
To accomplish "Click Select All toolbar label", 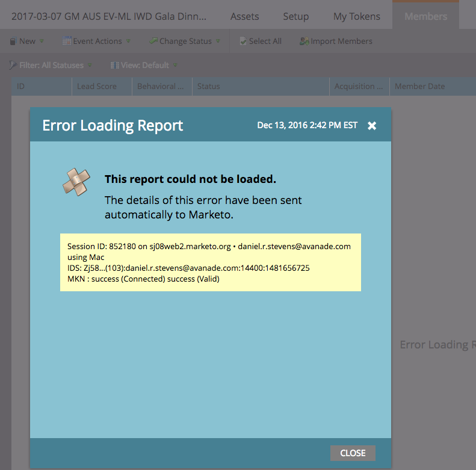I will coord(265,41).
